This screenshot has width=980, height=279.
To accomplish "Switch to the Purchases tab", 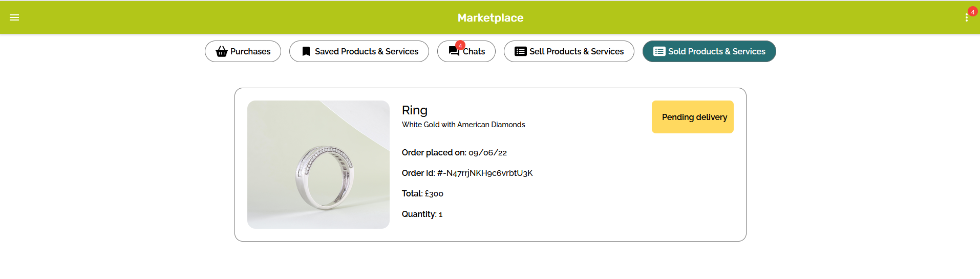I will click(250, 51).
